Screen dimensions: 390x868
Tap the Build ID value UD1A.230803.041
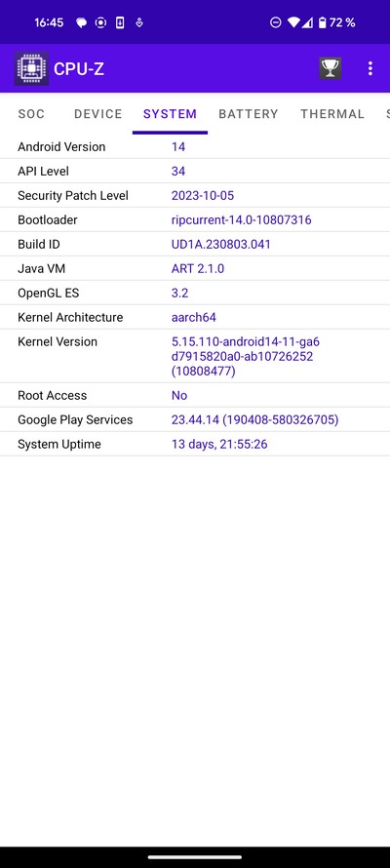coord(221,244)
